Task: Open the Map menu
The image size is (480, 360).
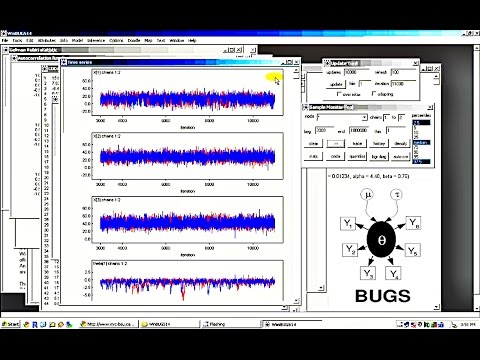Action: click(148, 40)
